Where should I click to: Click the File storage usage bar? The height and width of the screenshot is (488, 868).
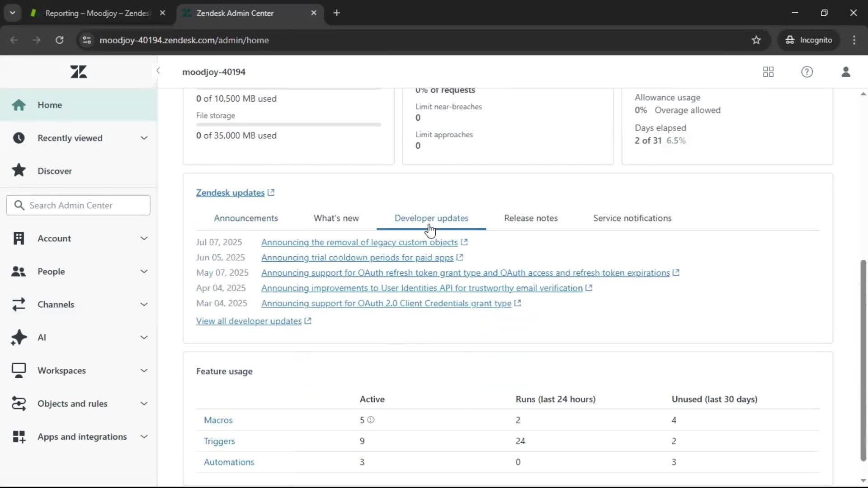[288, 125]
